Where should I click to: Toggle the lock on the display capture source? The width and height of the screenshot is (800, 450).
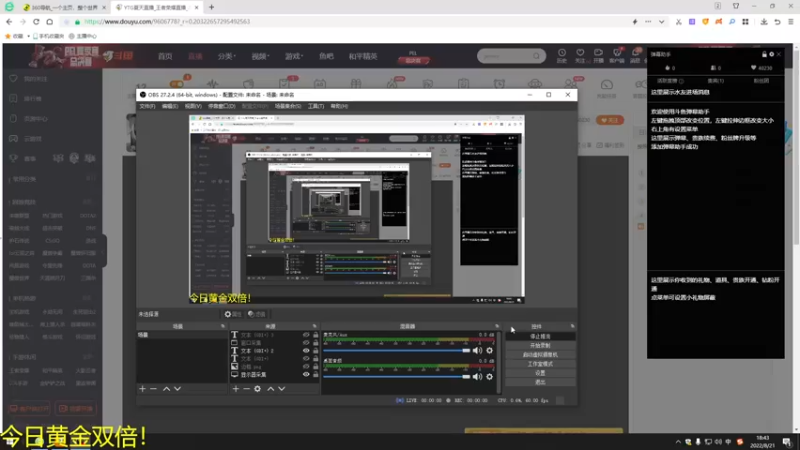315,374
